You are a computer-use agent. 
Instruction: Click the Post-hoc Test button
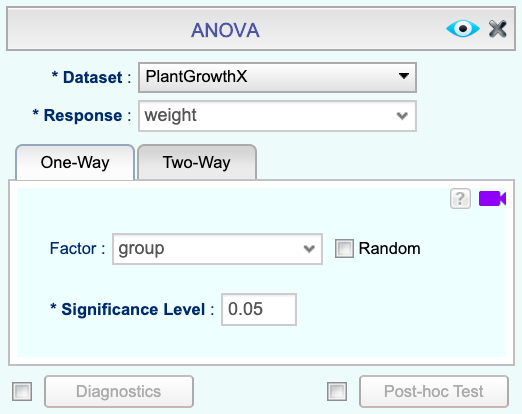click(x=434, y=391)
